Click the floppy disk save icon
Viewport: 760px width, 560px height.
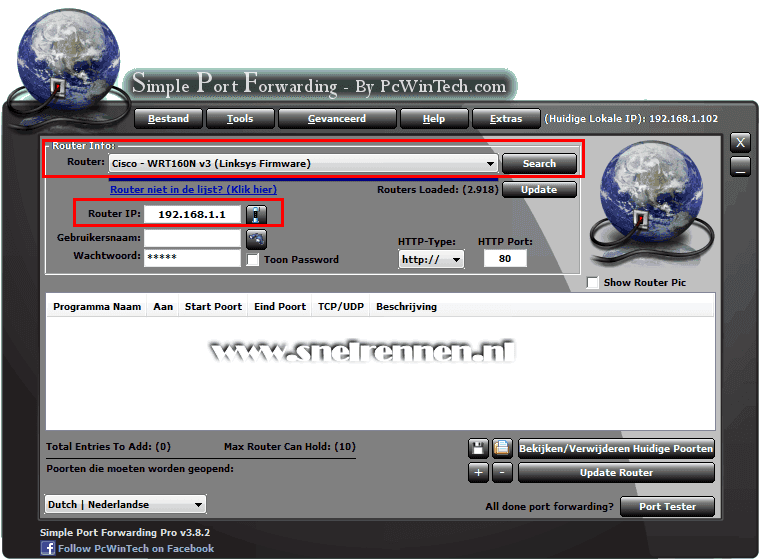[478, 448]
